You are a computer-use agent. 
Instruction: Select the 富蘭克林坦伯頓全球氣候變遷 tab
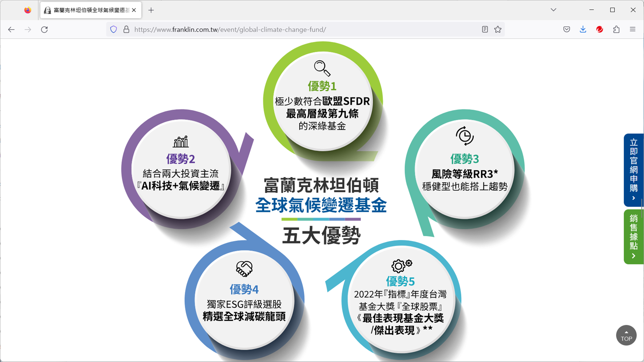click(x=91, y=10)
